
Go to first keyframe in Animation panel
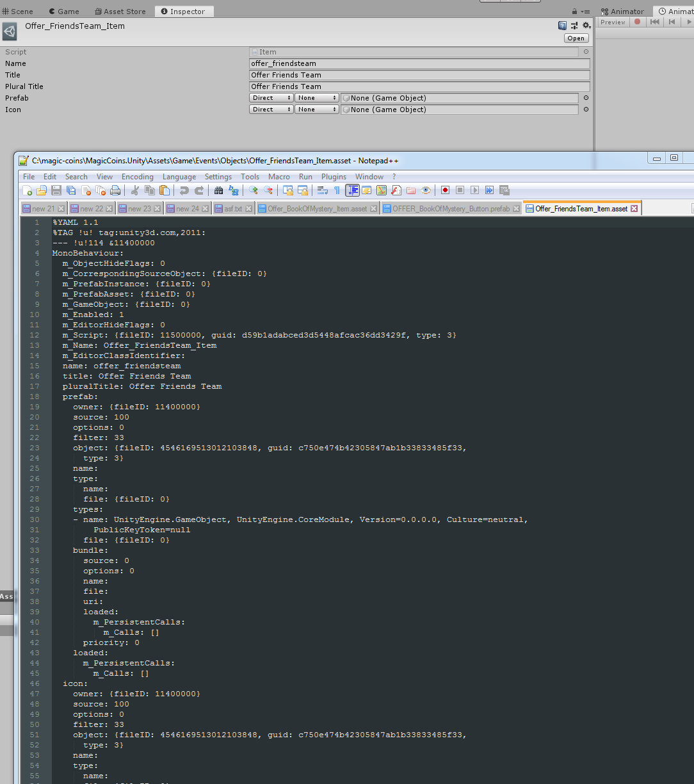654,22
